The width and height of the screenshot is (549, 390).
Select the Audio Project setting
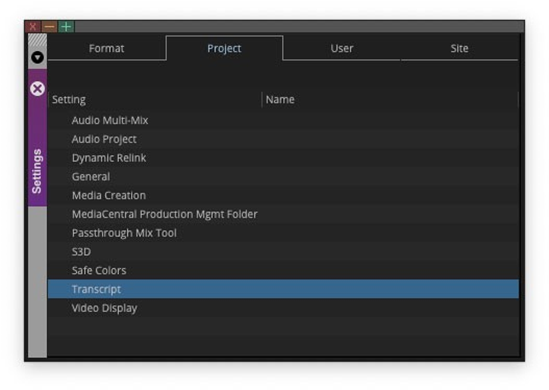283,139
